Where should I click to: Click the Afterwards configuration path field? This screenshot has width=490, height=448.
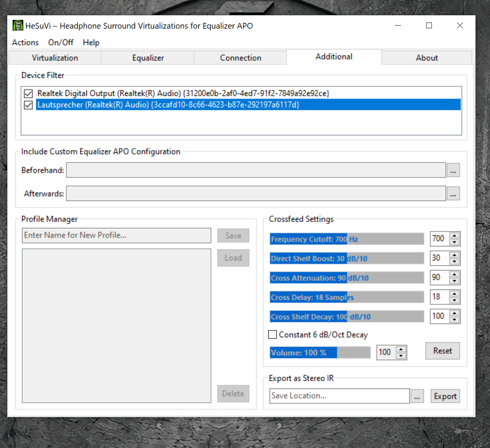(256, 193)
